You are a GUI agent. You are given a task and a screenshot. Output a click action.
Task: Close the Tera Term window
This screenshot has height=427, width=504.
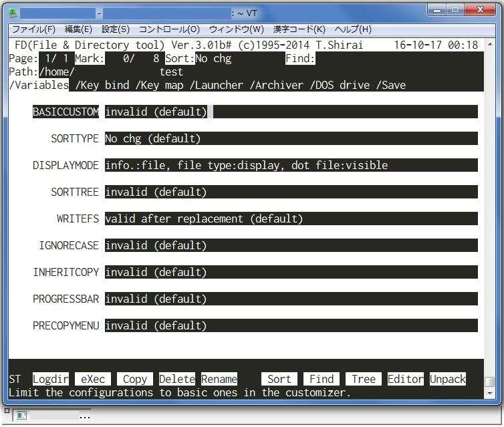480,10
